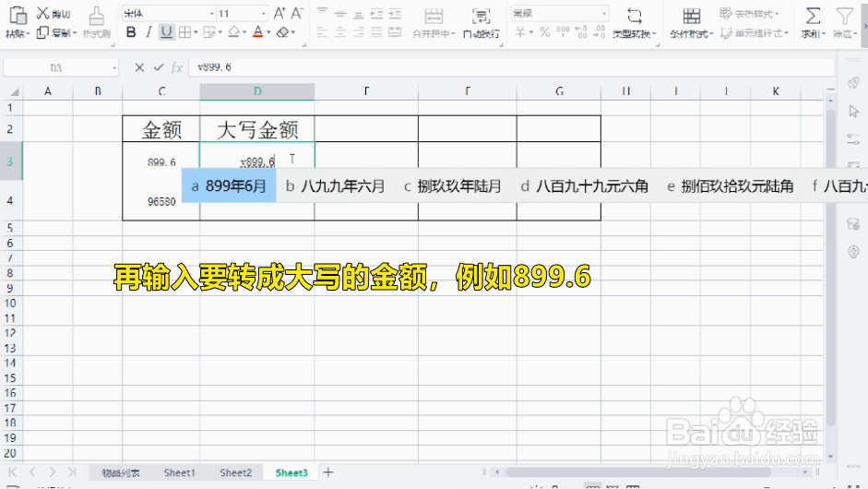
Task: Click the fx insert function icon
Action: [x=176, y=67]
